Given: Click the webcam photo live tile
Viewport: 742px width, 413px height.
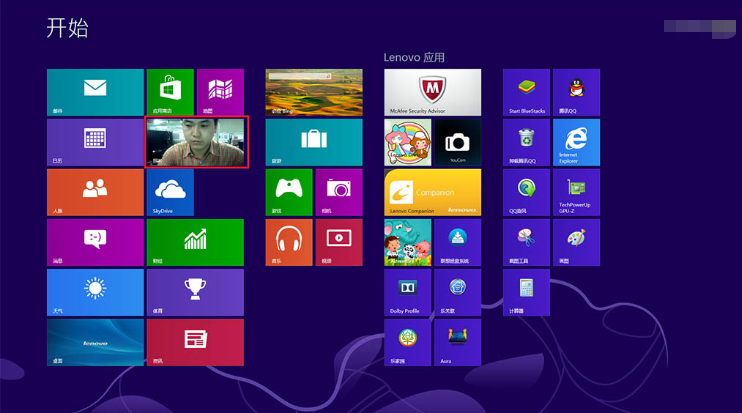Looking at the screenshot, I should 196,142.
